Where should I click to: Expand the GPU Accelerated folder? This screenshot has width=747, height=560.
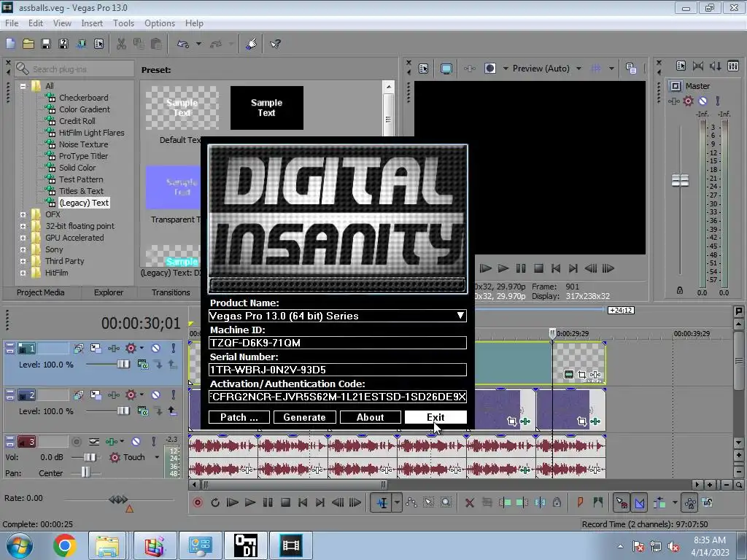pos(23,238)
